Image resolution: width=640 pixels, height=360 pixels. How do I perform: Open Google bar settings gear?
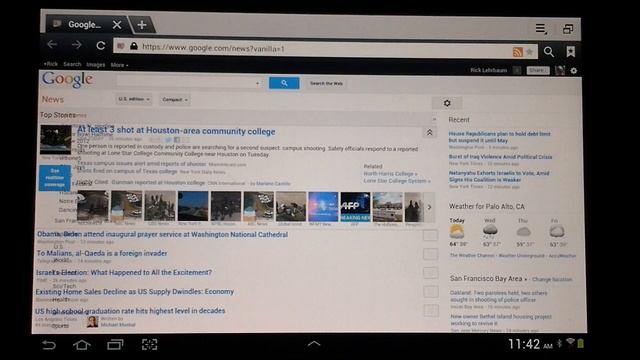pos(573,71)
